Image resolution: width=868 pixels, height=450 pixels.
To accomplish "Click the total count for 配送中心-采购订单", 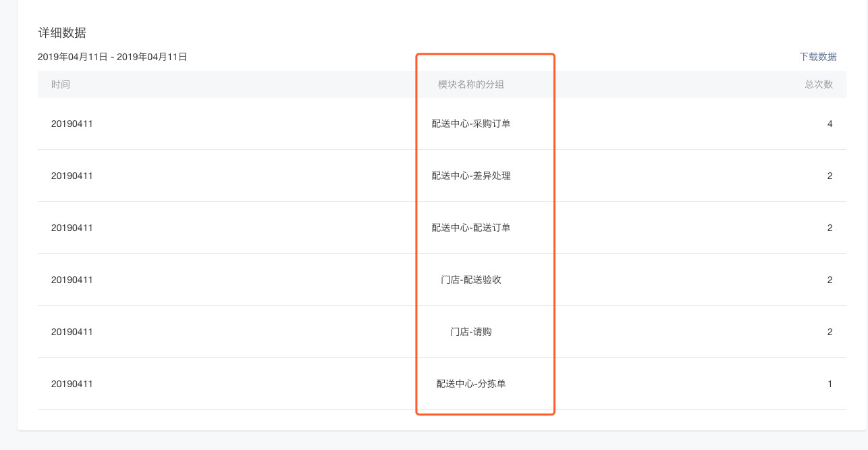I will point(830,124).
